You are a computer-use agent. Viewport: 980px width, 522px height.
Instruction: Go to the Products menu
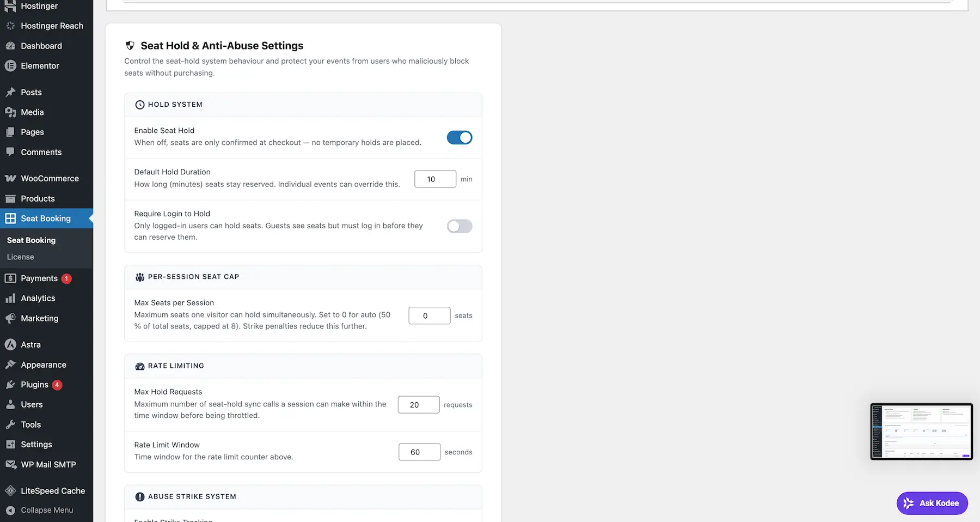coord(38,199)
